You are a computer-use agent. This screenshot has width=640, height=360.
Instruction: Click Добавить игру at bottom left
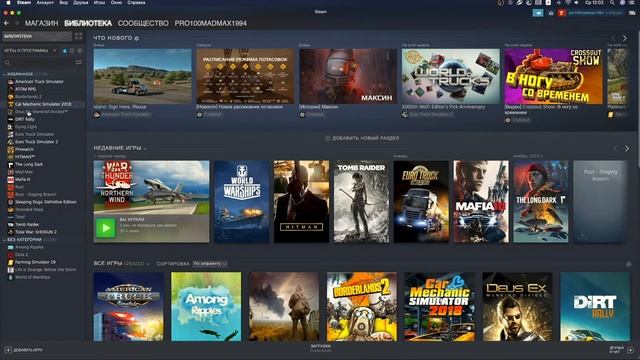click(x=24, y=350)
